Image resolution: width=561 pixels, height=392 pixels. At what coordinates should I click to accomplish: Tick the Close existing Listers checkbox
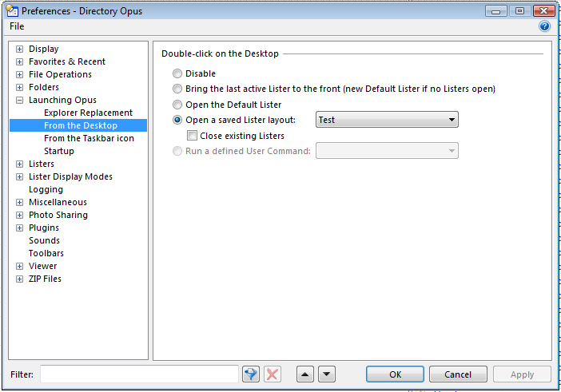pyautogui.click(x=192, y=136)
